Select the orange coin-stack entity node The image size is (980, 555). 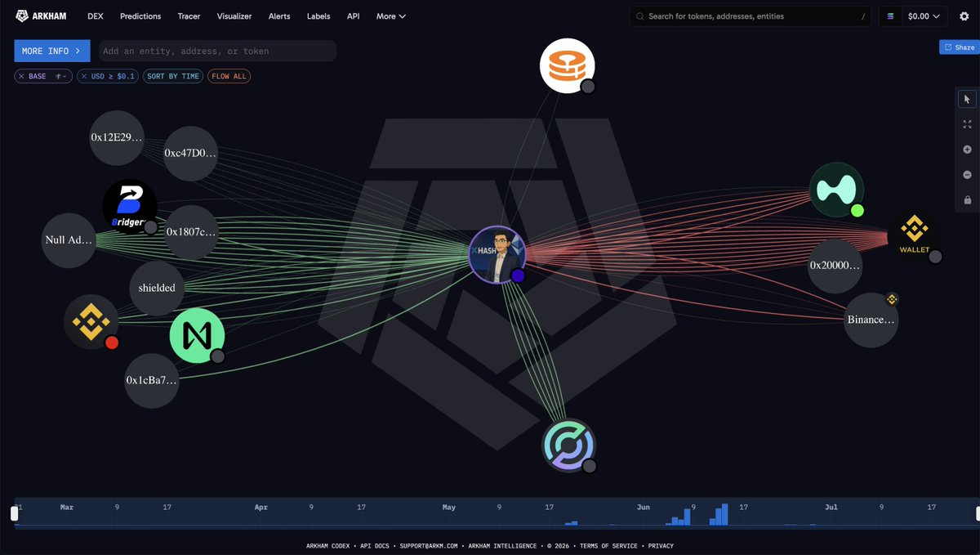[x=568, y=65]
